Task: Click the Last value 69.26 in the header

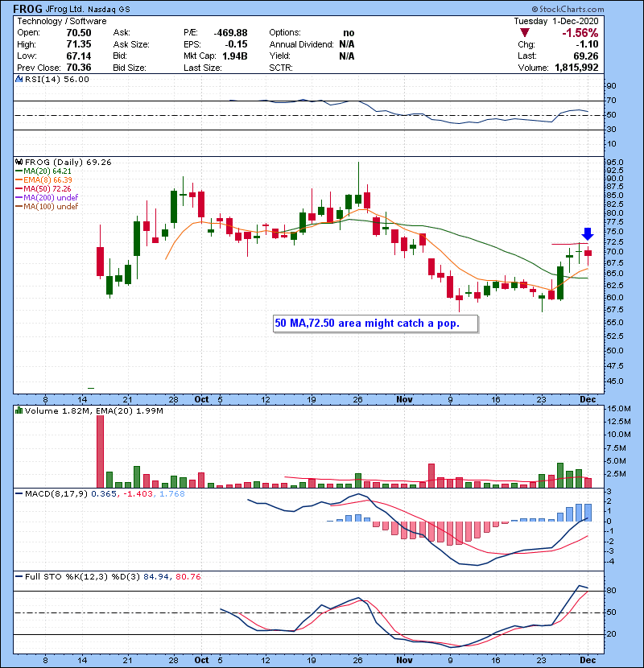Action: [585, 56]
